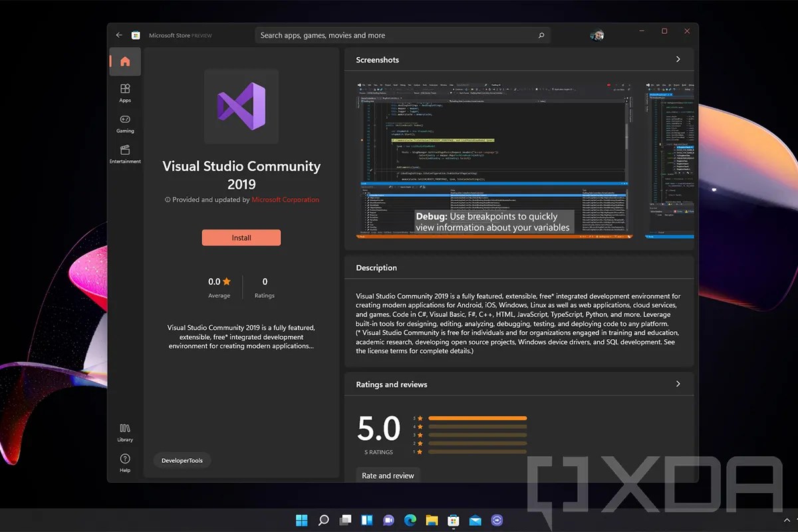The height and width of the screenshot is (532, 798).
Task: Click the short description under the ratings
Action: [x=241, y=336]
